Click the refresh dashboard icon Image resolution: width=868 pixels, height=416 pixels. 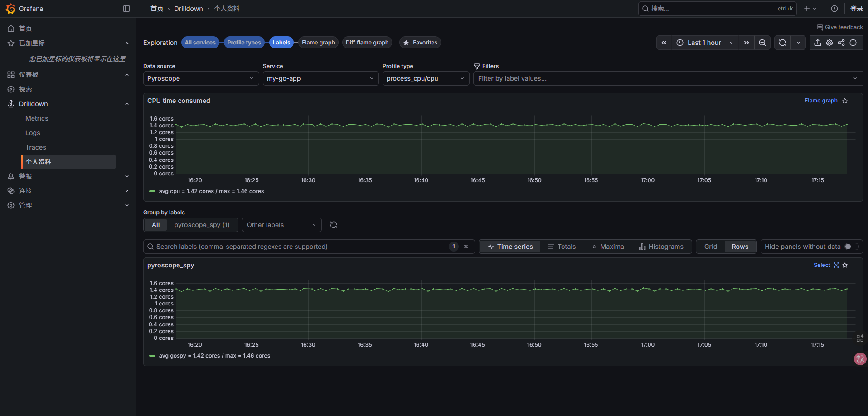point(782,43)
